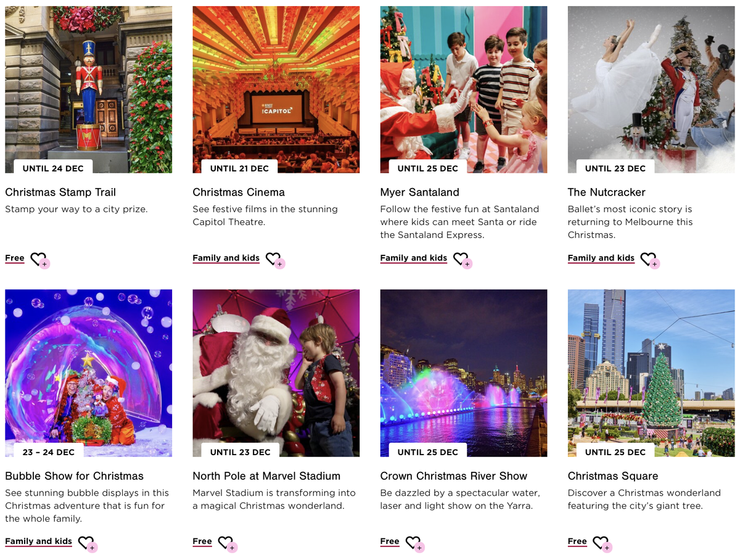Add Christmas Stamp Trail to favourites heart
Image resolution: width=740 pixels, height=560 pixels.
(x=39, y=260)
